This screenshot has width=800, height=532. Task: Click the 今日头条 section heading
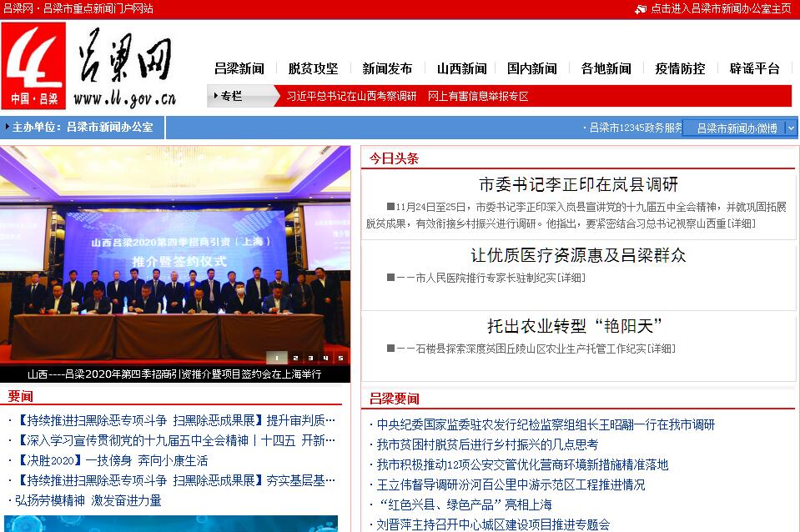[x=394, y=158]
